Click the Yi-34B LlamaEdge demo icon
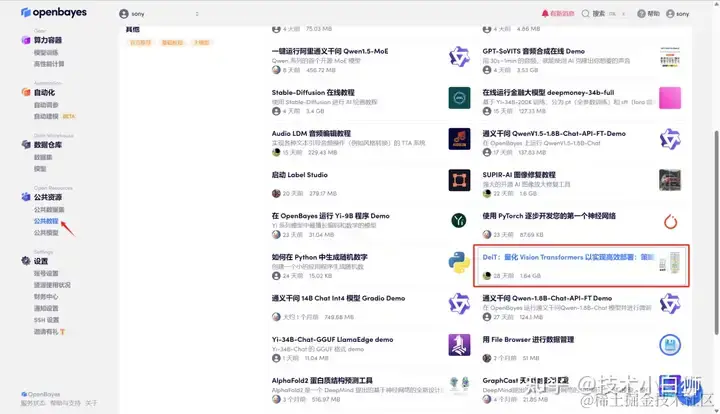This screenshot has height=414, width=720. tap(459, 345)
